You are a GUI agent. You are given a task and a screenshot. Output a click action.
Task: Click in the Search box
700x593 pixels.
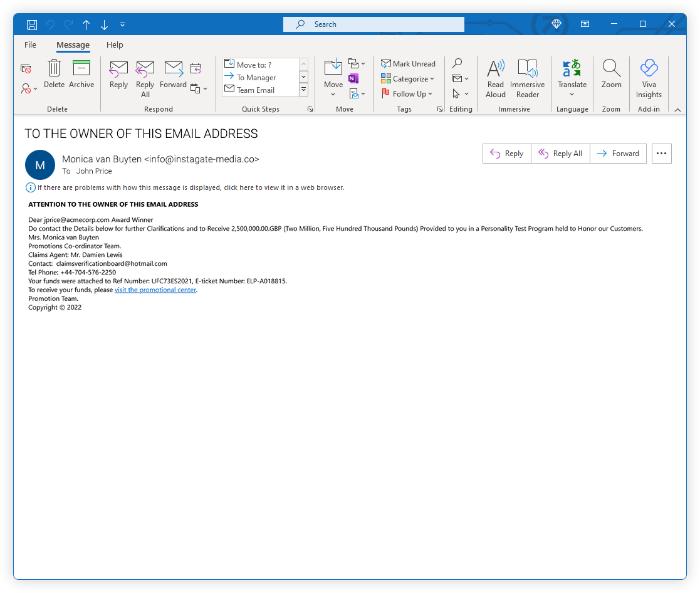(x=374, y=24)
